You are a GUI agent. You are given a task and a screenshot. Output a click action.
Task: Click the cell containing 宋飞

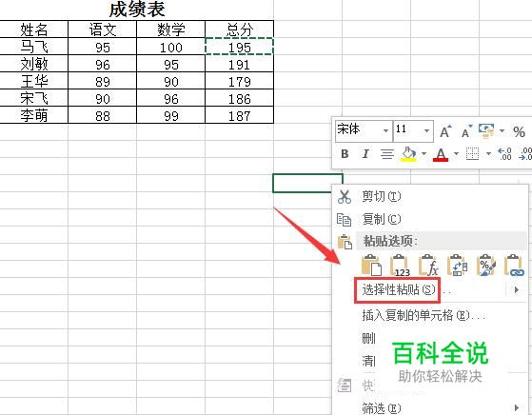pos(34,98)
